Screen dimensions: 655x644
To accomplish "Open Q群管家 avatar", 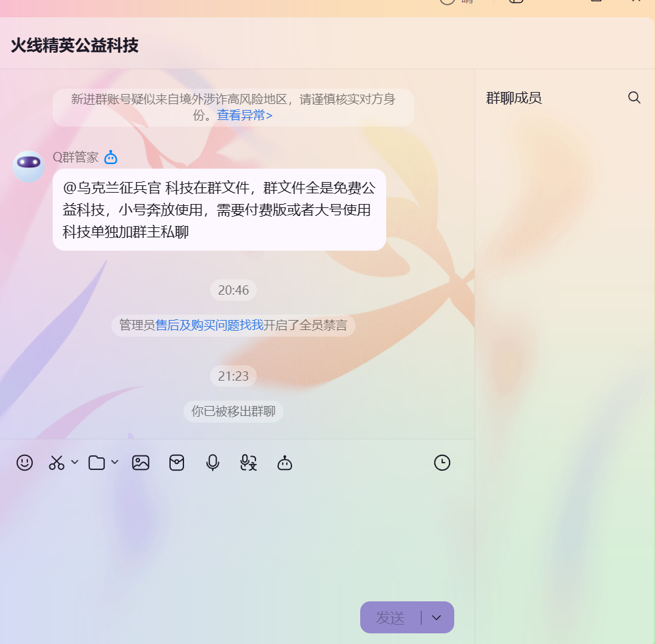I will (x=29, y=166).
